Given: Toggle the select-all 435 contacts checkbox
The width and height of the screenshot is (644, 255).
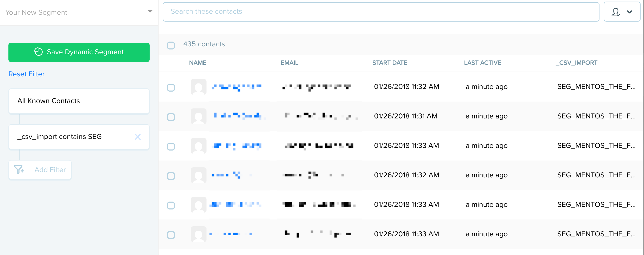Looking at the screenshot, I should 171,45.
